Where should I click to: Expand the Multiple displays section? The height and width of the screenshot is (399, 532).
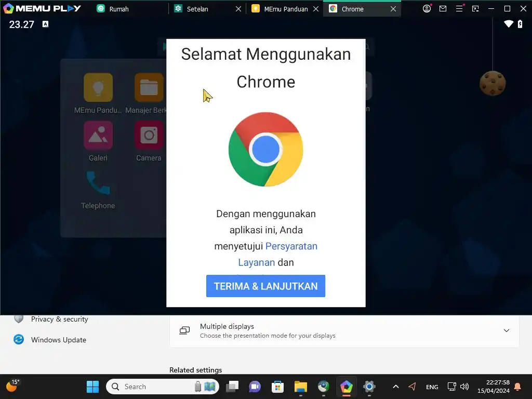[x=506, y=330]
